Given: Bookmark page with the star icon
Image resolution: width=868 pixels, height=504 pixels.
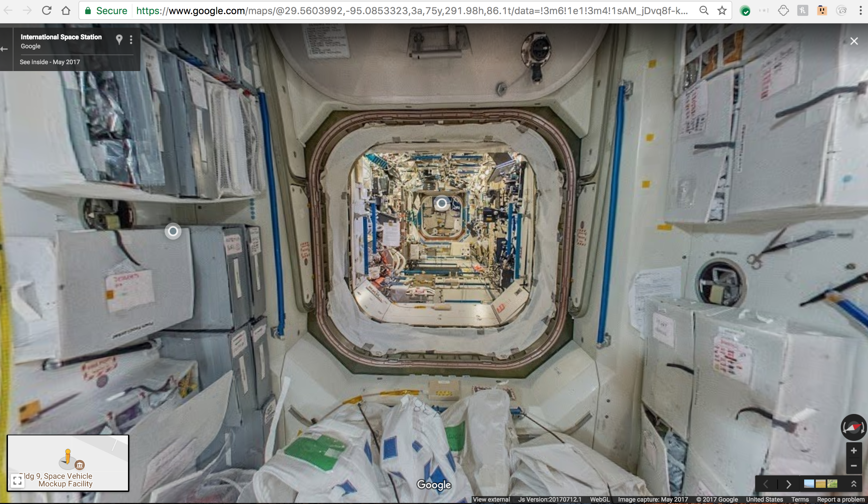Looking at the screenshot, I should coord(722,11).
